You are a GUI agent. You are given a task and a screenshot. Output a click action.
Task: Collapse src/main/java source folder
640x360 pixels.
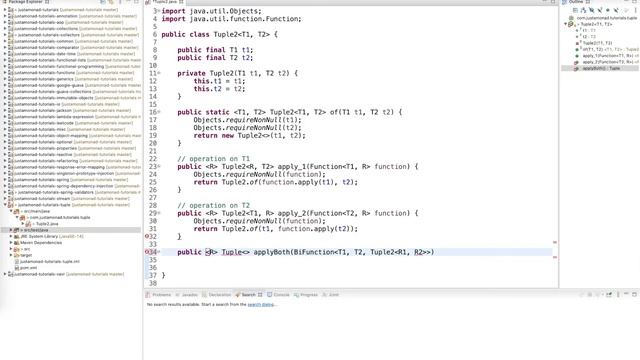click(x=11, y=211)
